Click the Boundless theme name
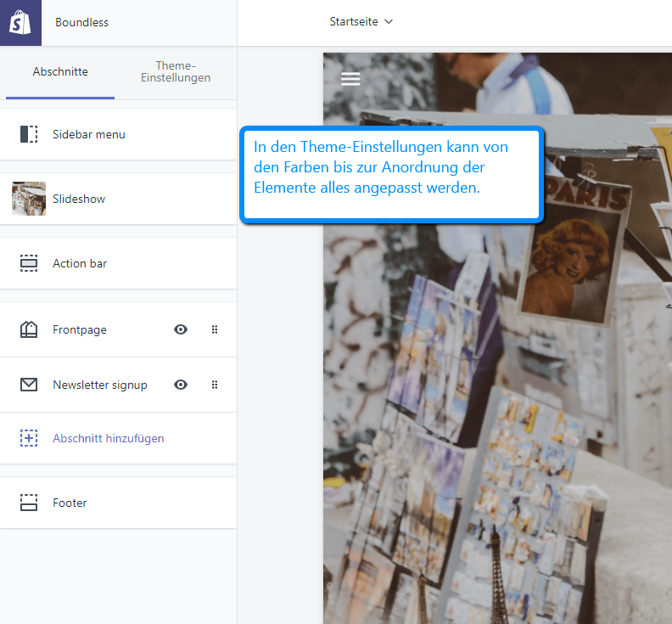The height and width of the screenshot is (624, 672). 81,22
